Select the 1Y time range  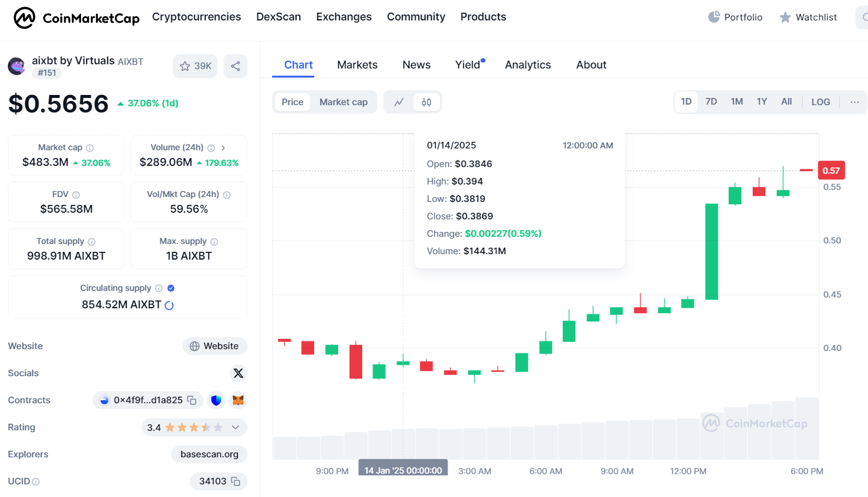(x=762, y=102)
